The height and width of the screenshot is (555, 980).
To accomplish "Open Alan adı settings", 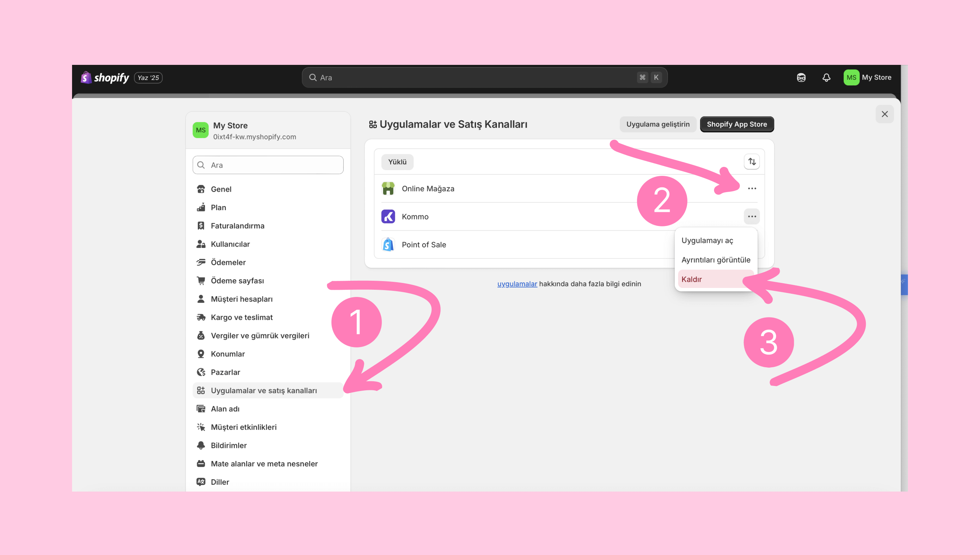I will click(268, 409).
